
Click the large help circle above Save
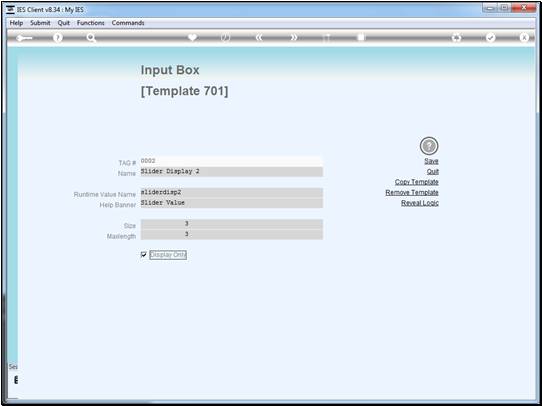click(x=429, y=146)
